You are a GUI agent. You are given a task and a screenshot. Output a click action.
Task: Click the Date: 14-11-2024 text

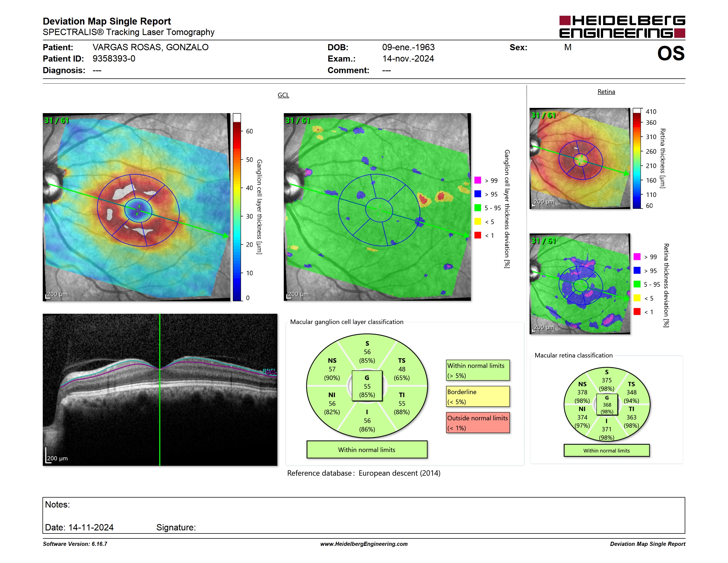pos(79,527)
